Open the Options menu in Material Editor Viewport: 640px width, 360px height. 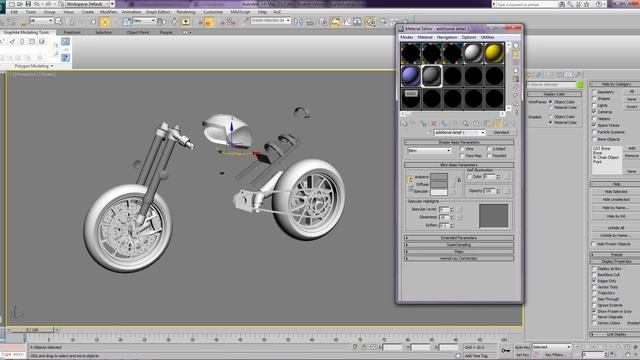click(x=469, y=37)
